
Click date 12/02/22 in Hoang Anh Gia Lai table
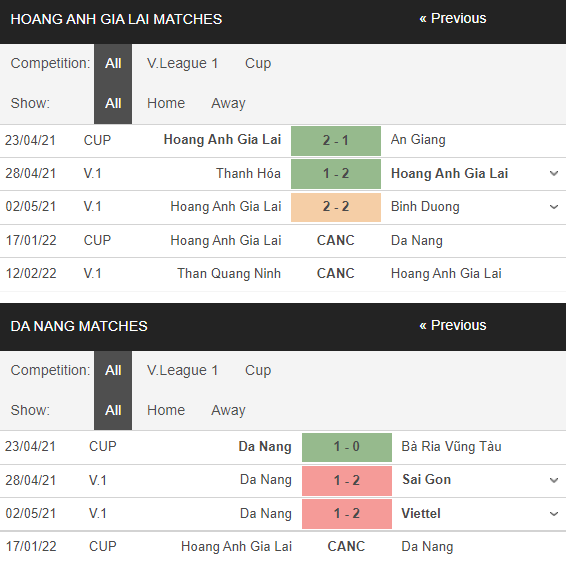(x=31, y=274)
